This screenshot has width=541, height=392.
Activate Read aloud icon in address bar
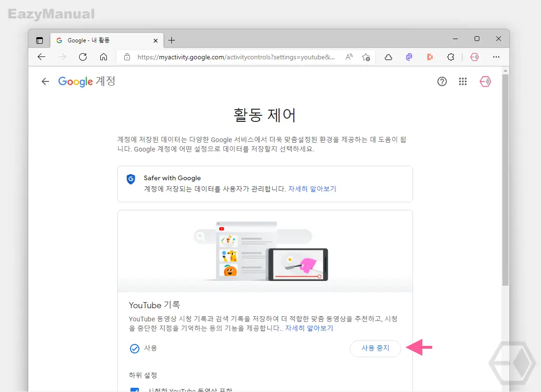click(349, 57)
